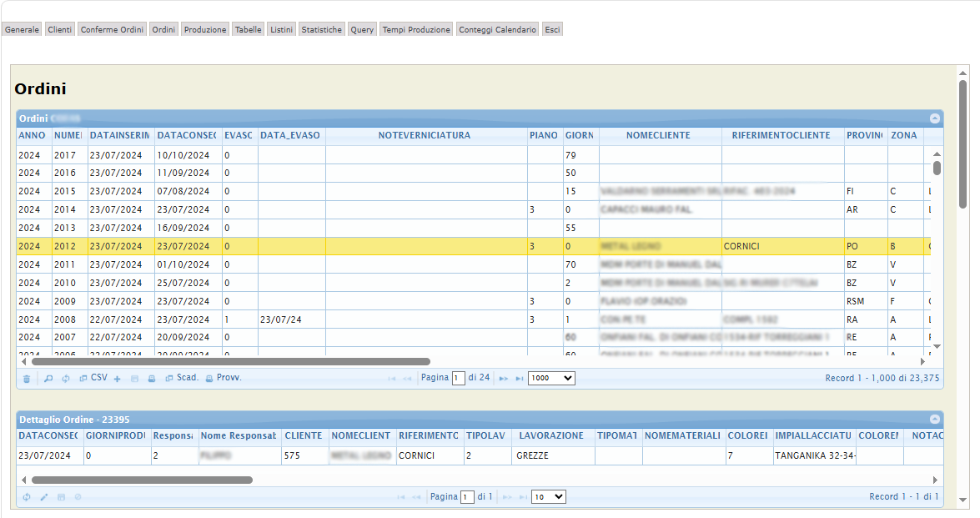Viewport: 980px width, 518px height.
Task: Click the Ordini grid scroll-right arrow
Action: pos(922,362)
